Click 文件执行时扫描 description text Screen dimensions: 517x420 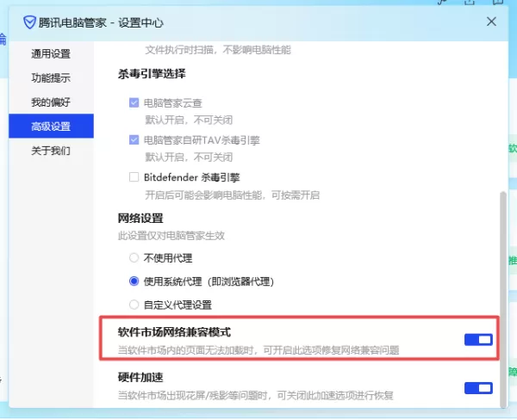click(218, 50)
